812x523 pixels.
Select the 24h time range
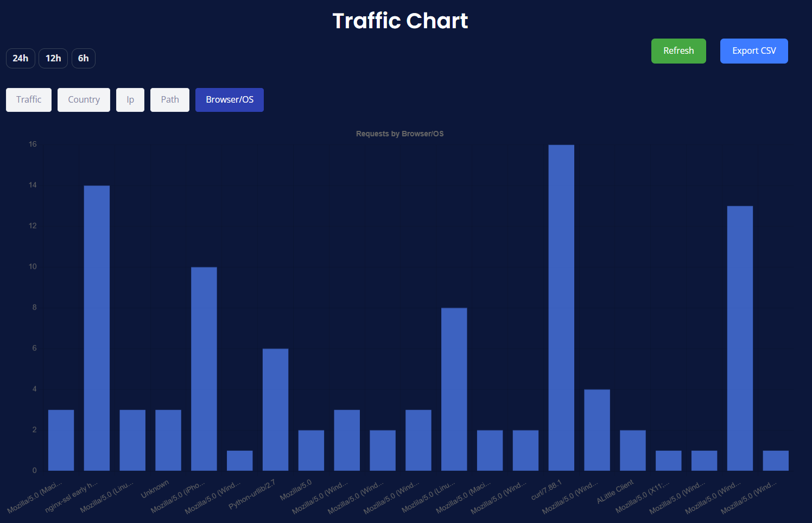(20, 58)
